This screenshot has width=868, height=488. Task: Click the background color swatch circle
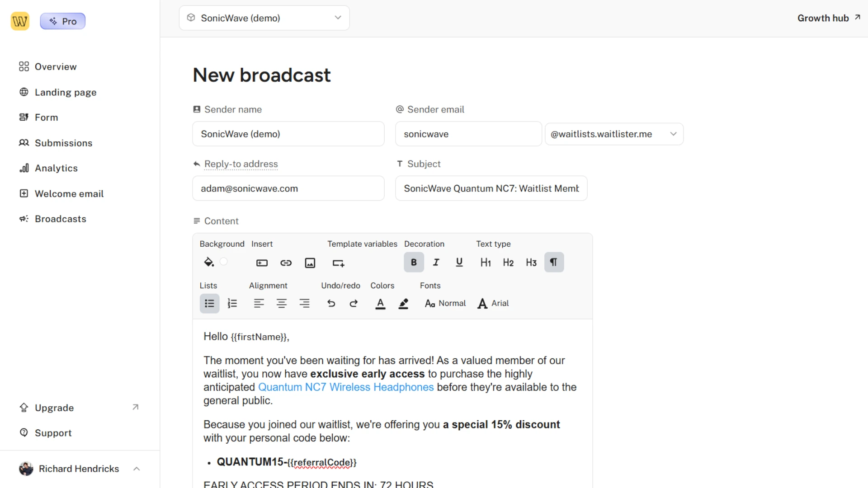click(223, 262)
